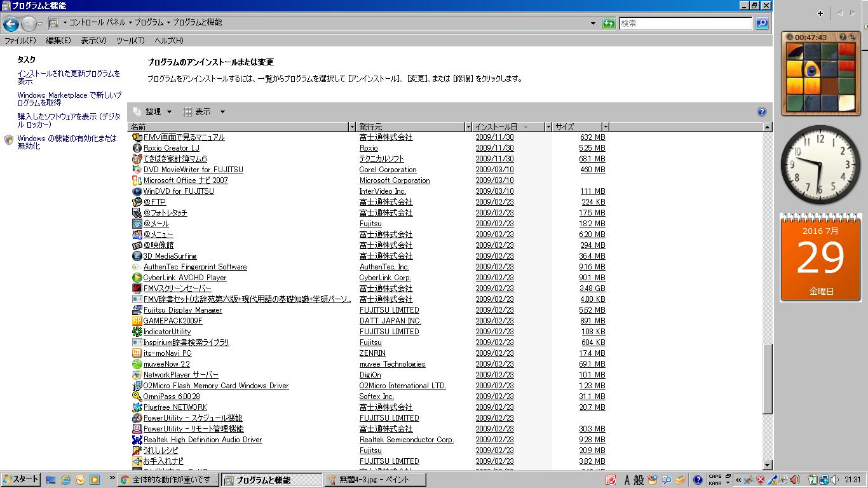
Task: Click the muveeNow 2.2 program icon
Action: click(x=137, y=364)
